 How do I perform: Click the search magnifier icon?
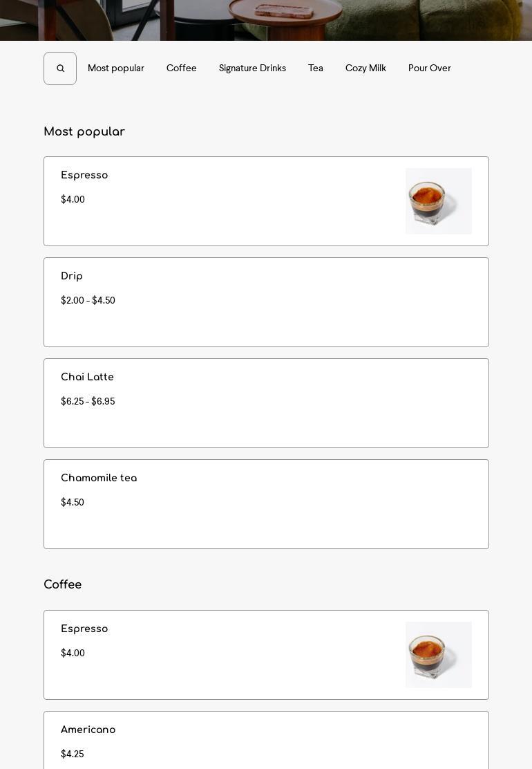pyautogui.click(x=60, y=68)
